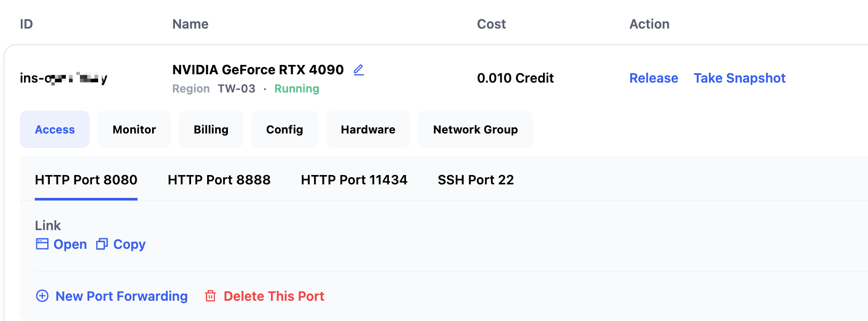Click the duplicate pages icon beside Copy
The height and width of the screenshot is (321, 868).
pyautogui.click(x=102, y=244)
